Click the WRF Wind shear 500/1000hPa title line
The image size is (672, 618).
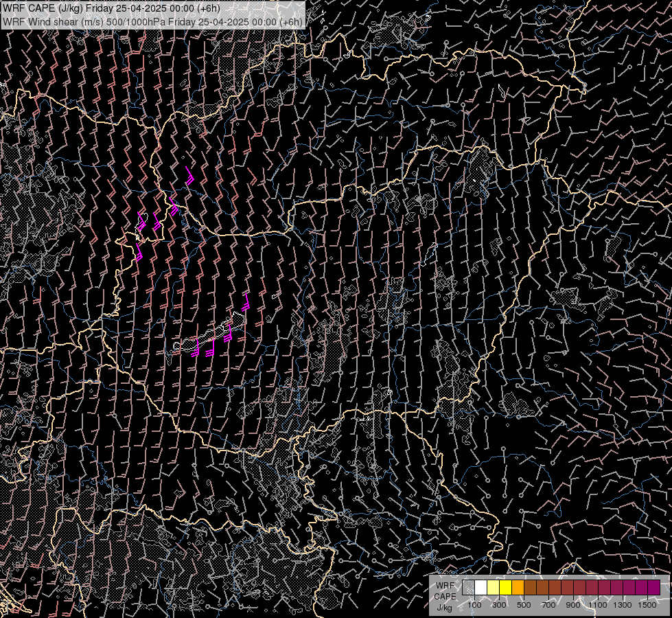(x=152, y=22)
